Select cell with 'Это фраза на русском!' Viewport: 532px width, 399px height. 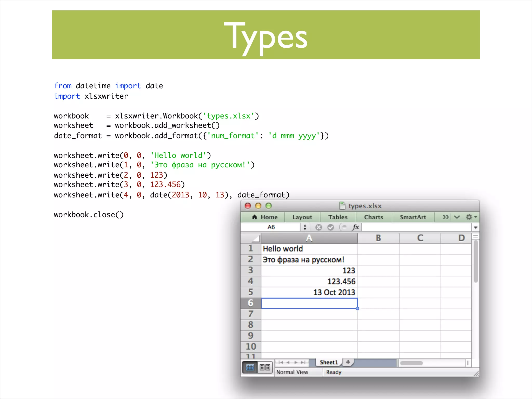click(309, 260)
